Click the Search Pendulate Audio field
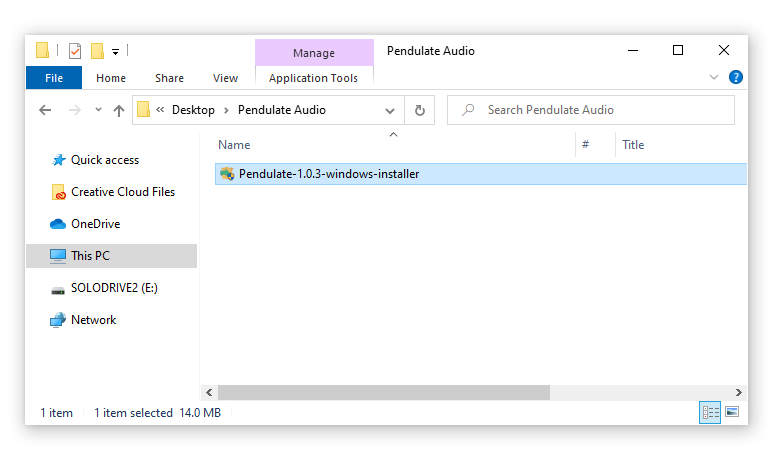This screenshot has height=459, width=773. point(600,110)
